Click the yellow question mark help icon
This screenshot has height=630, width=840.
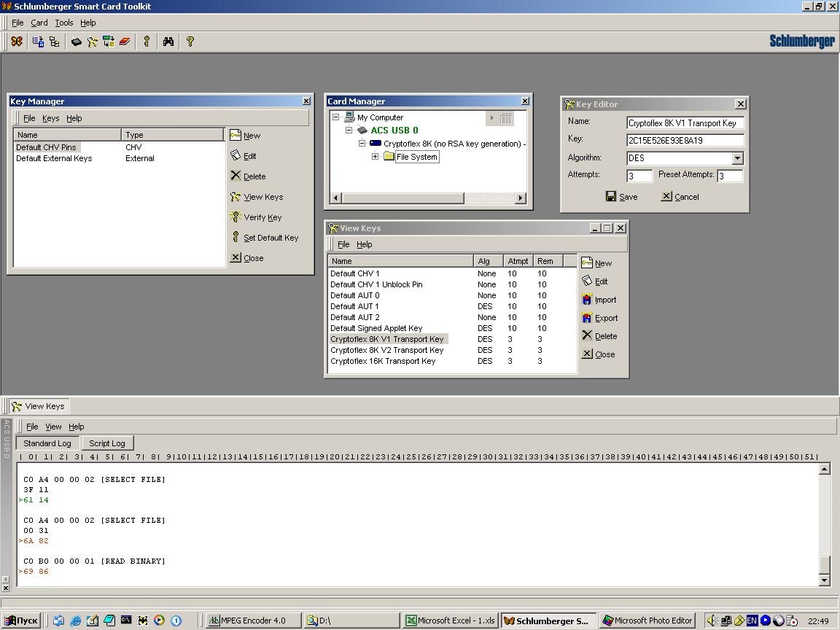point(190,42)
